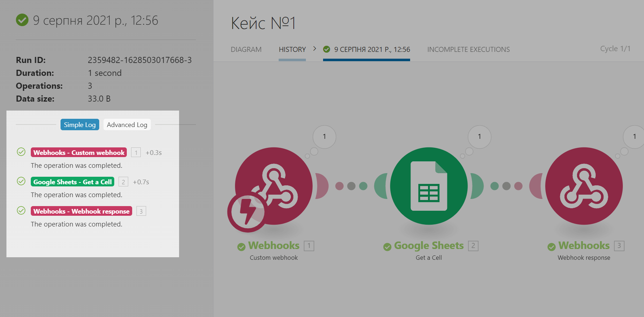This screenshot has height=317, width=644.
Task: Open operation bubble above Google Sheets module
Action: point(479,137)
